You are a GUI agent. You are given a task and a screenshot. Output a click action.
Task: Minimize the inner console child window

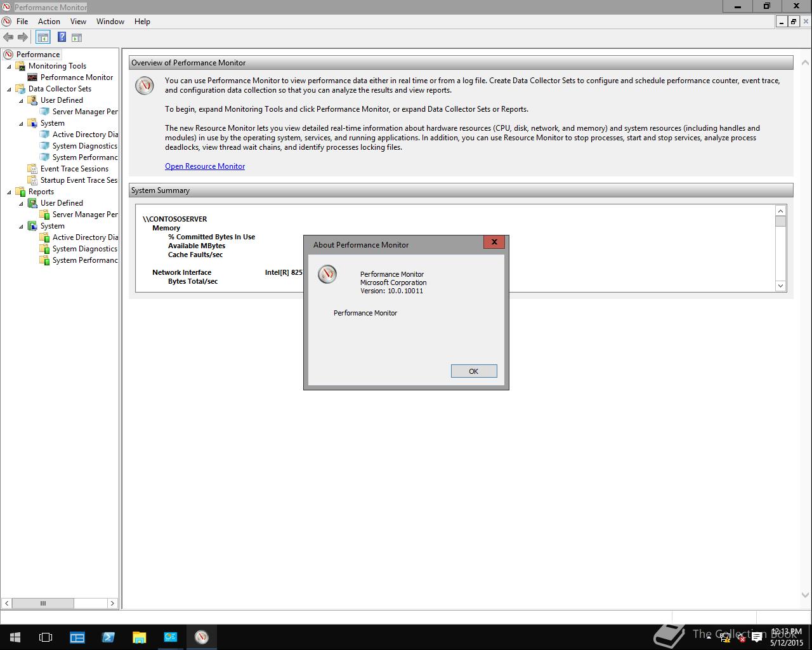(782, 22)
